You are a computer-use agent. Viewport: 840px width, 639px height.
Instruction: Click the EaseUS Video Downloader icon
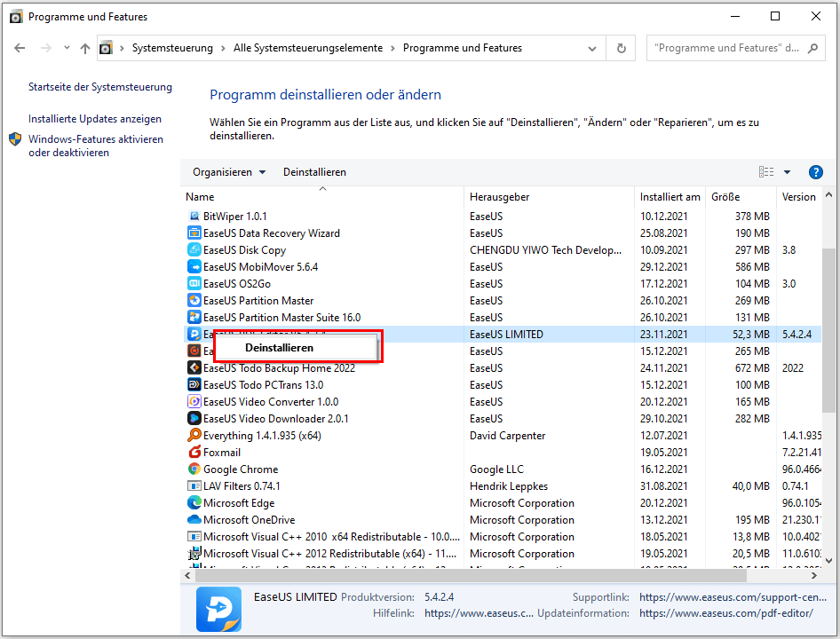[x=194, y=419]
